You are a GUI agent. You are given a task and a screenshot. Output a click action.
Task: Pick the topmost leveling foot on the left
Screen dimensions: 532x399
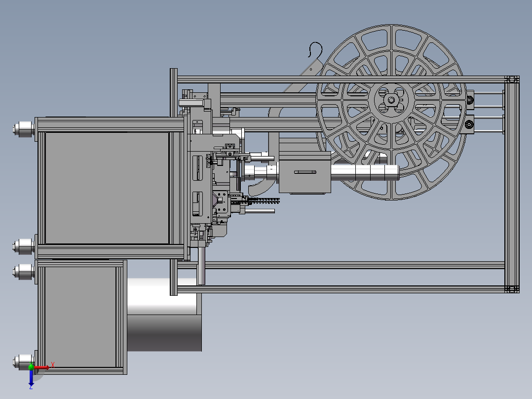[x=24, y=129]
